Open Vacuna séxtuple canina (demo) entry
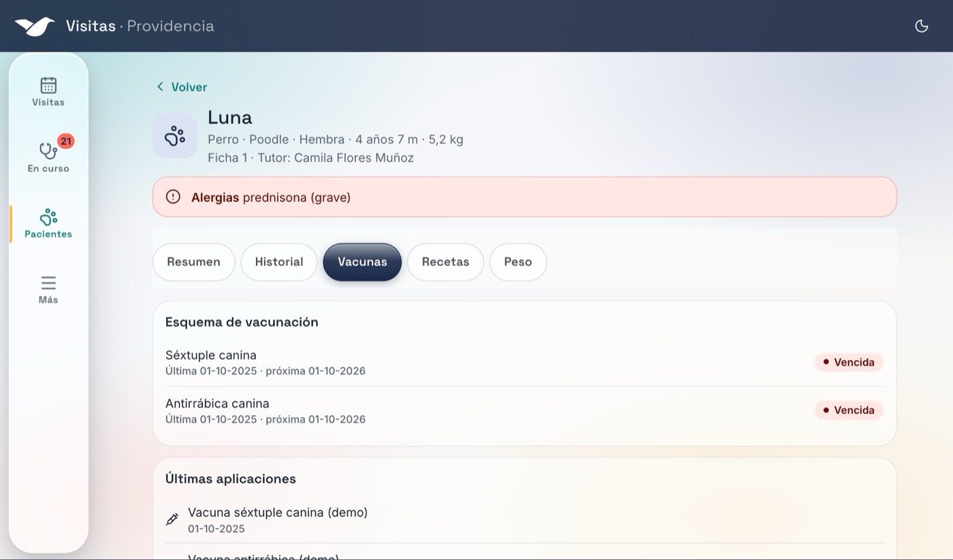Screen dimensions: 953x560 [525, 520]
